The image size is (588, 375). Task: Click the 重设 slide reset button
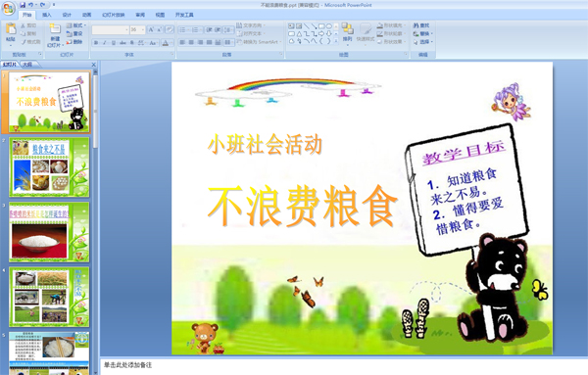[x=74, y=33]
